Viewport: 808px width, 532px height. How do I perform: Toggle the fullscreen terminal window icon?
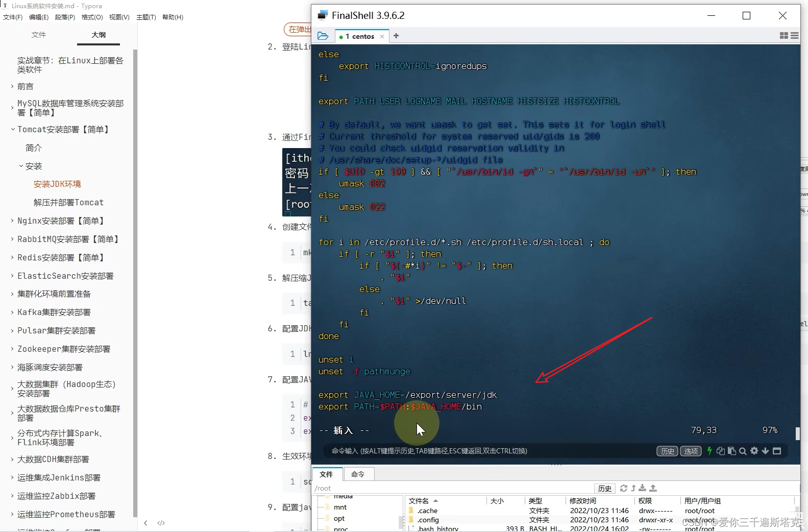coord(777,451)
